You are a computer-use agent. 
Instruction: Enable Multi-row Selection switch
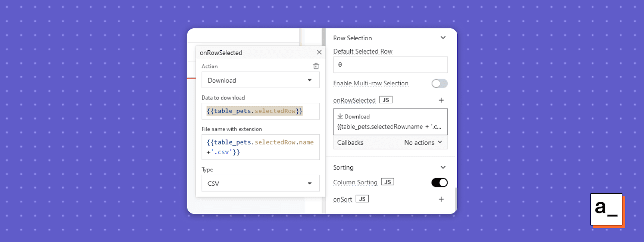coord(440,84)
